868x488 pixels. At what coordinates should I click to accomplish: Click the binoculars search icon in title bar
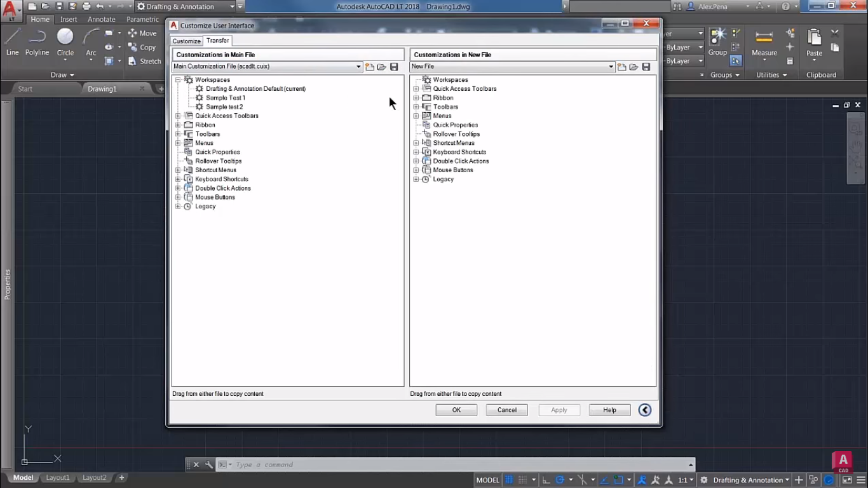[x=677, y=6]
